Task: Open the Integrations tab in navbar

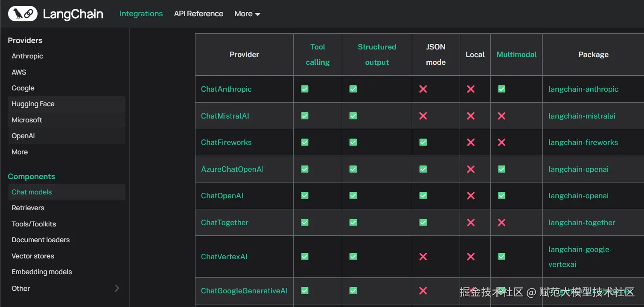Action: pyautogui.click(x=141, y=14)
